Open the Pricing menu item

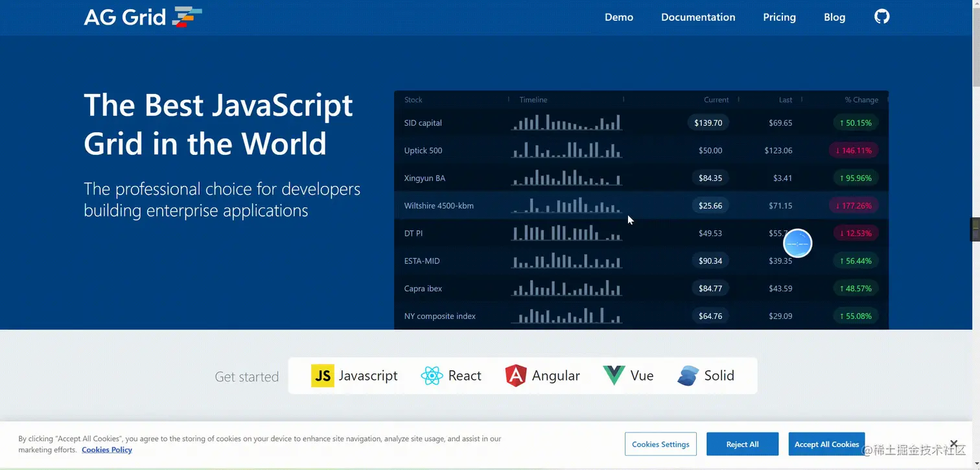click(x=779, y=18)
